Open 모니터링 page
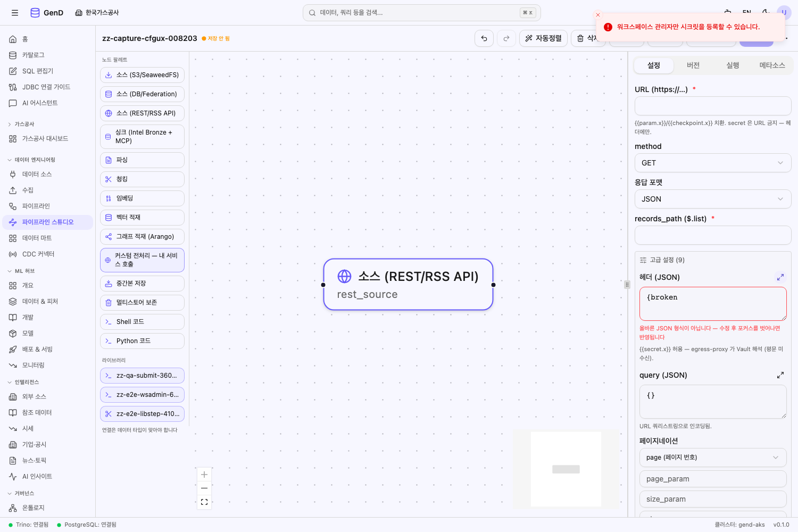This screenshot has width=798, height=532. pos(48,365)
